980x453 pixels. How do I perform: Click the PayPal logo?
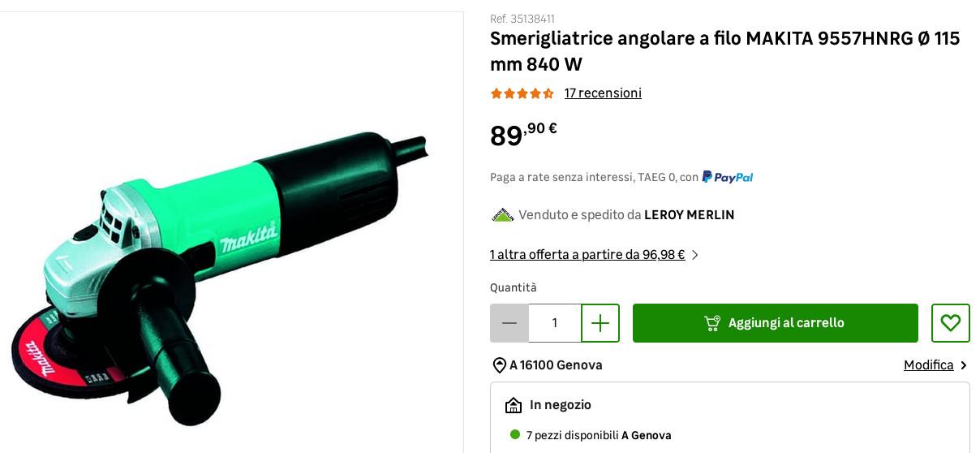point(728,177)
